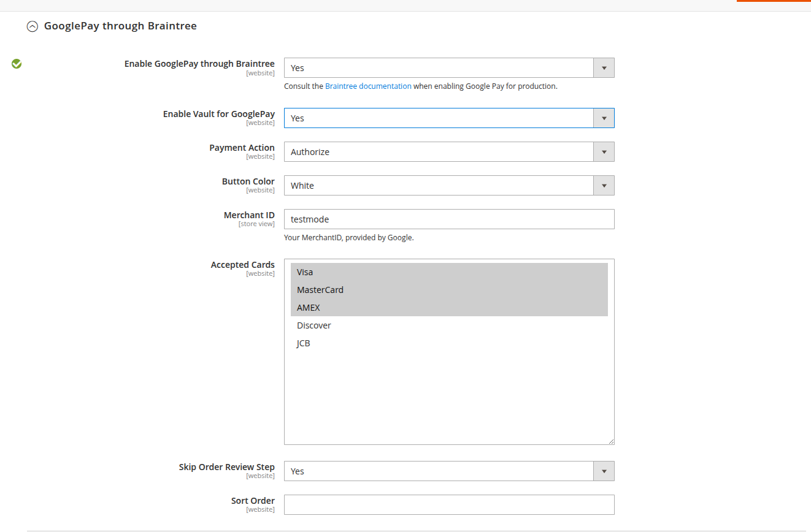The image size is (811, 532).
Task: Open Enable Vault for GooglePay dropdown
Action: tap(448, 118)
